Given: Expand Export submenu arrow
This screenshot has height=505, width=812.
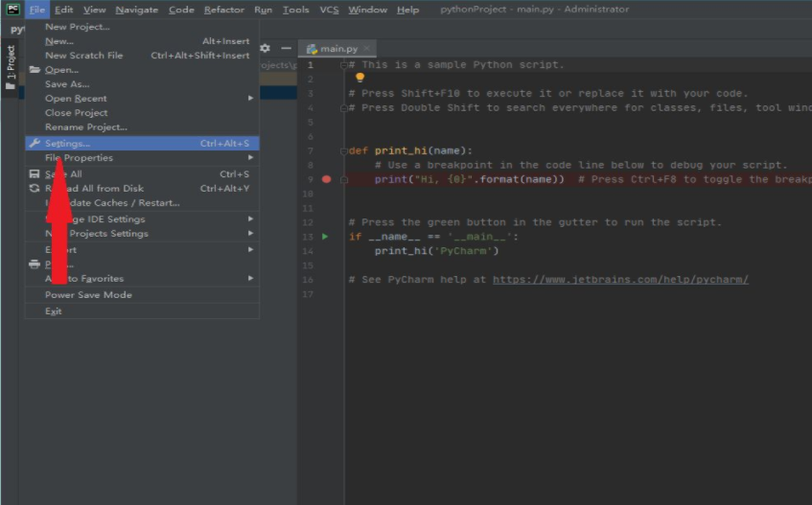Looking at the screenshot, I should (250, 249).
